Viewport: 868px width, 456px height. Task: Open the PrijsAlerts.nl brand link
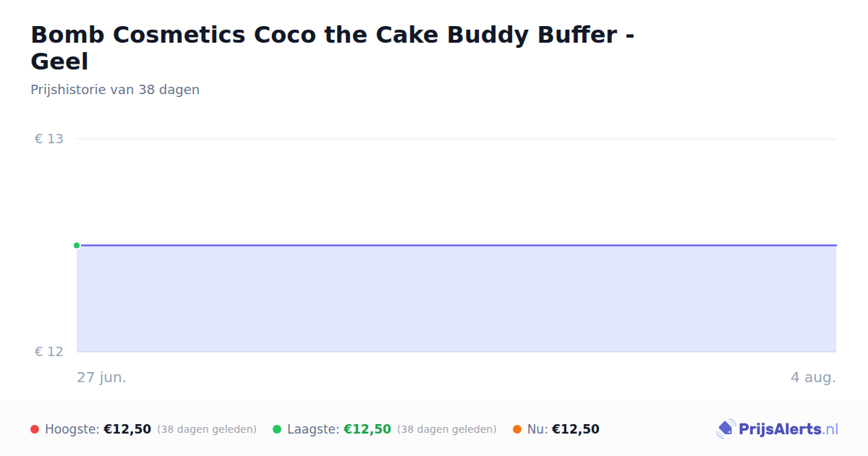point(778,429)
